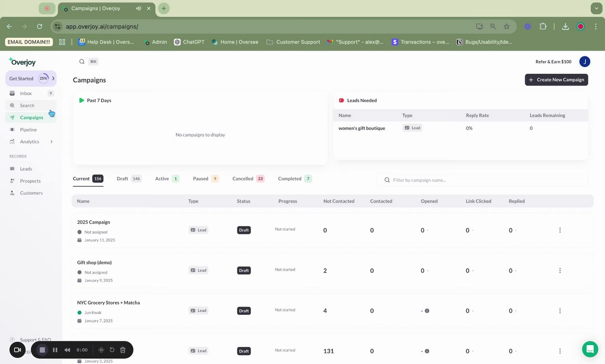Screen dimensions: 605x364
Task: Click the recorder drag-handle grid icon
Action: (101, 350)
